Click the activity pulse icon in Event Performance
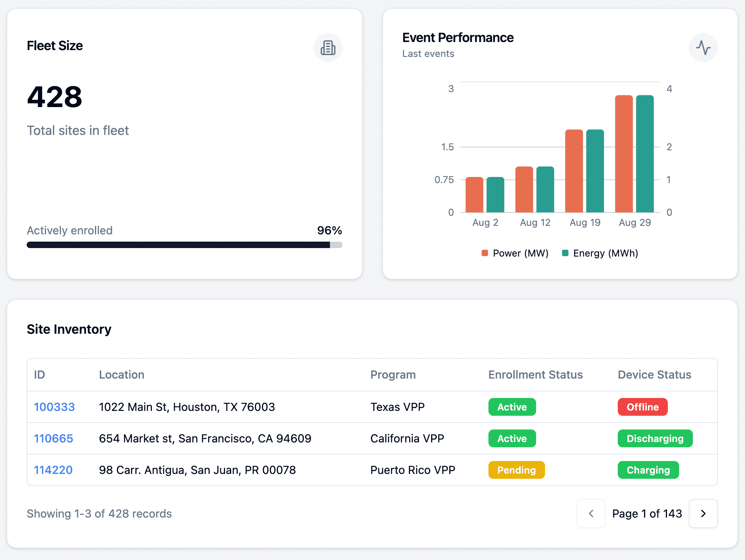745x560 pixels. [703, 48]
